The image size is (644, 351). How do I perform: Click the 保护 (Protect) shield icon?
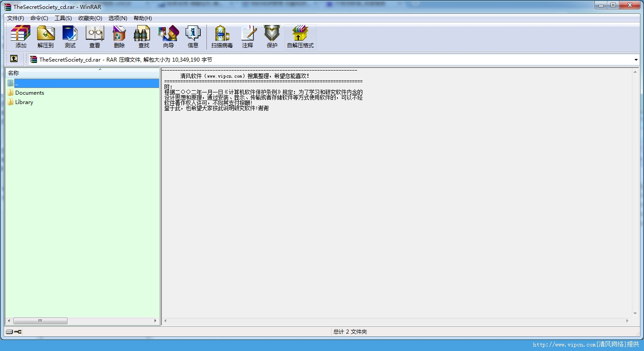click(272, 37)
